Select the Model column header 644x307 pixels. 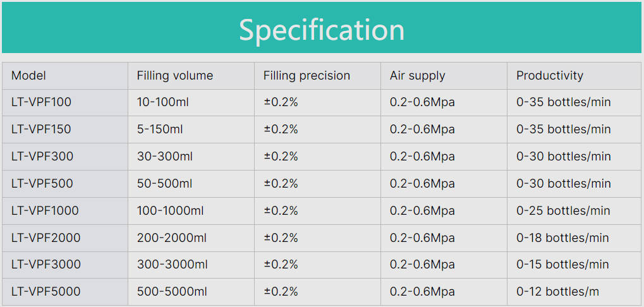pos(29,76)
